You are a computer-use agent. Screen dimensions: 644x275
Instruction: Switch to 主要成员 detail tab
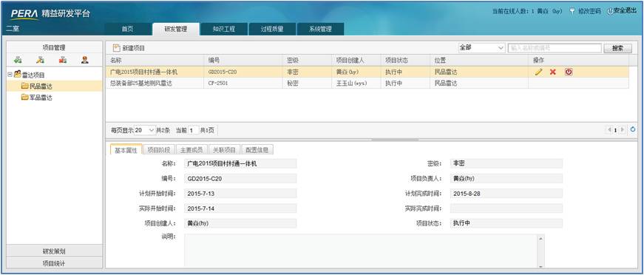click(x=191, y=150)
